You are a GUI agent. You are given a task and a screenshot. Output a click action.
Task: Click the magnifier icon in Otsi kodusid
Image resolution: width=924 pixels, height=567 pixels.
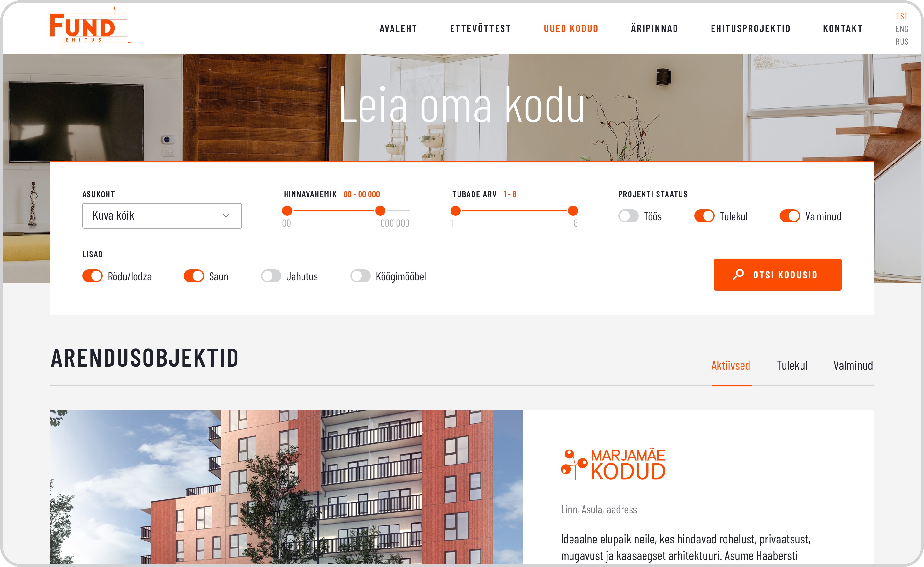tap(738, 275)
